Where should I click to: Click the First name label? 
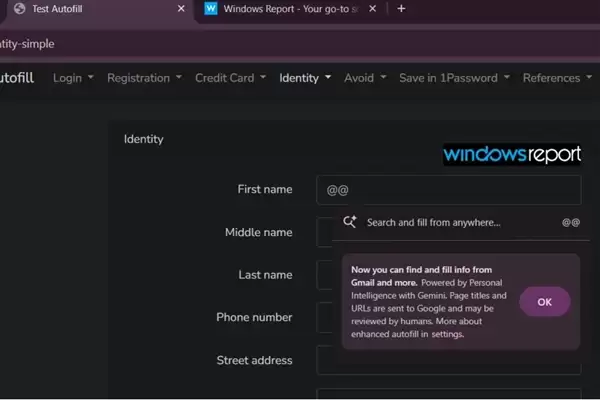point(265,189)
